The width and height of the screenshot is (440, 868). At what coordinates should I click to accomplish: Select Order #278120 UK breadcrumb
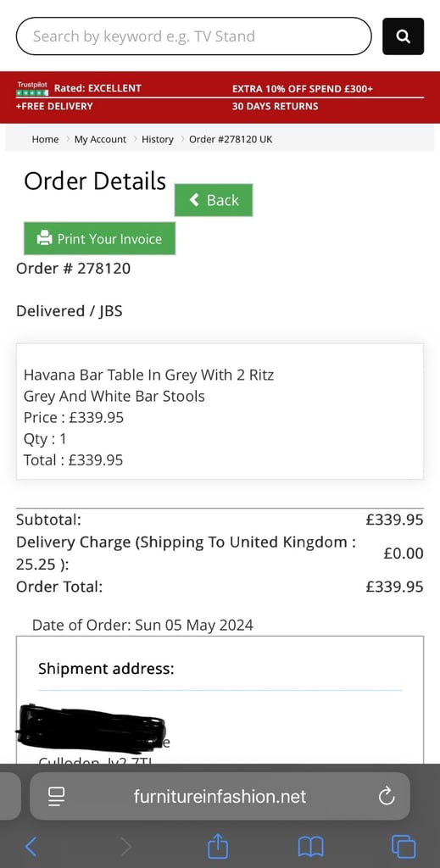coord(231,140)
